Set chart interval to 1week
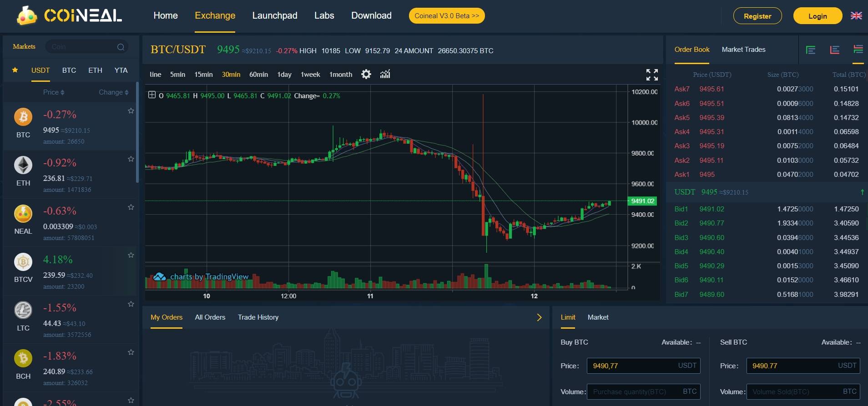 310,74
